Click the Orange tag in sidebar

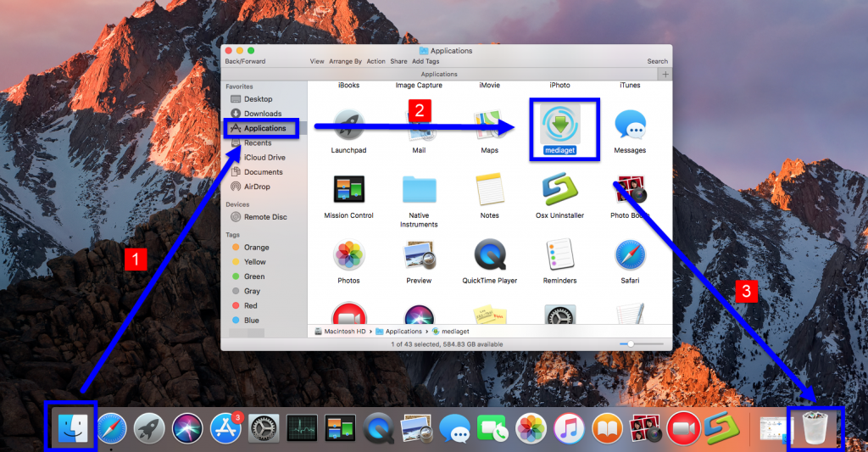tap(256, 248)
